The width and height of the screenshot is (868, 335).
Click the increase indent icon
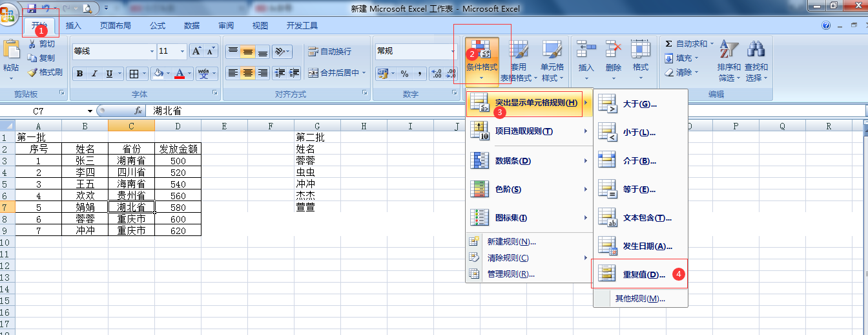tap(294, 73)
